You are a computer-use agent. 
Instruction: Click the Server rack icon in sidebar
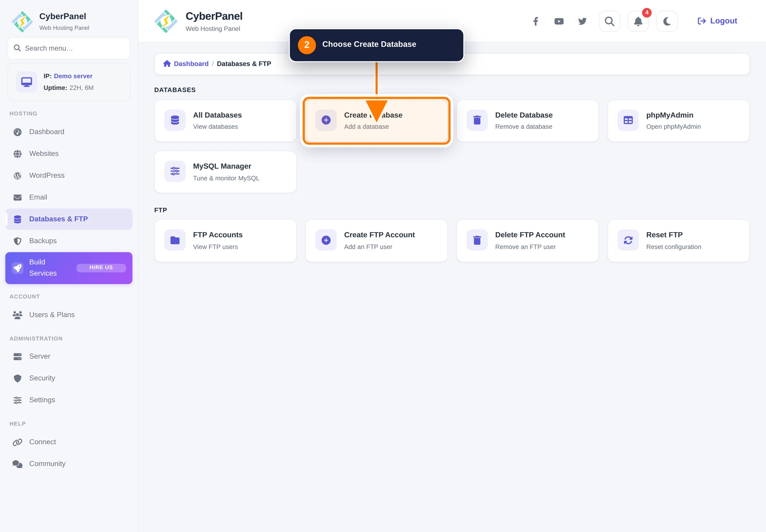pos(18,357)
